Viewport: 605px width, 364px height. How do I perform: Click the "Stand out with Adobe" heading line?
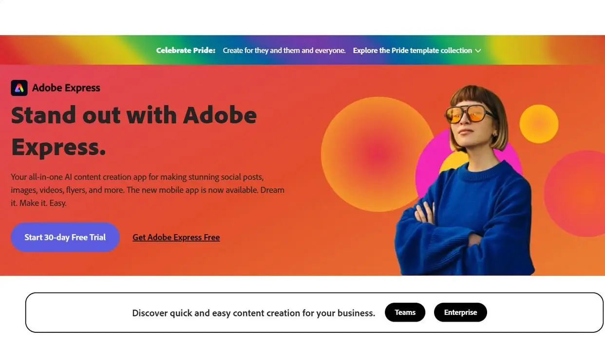click(x=134, y=116)
